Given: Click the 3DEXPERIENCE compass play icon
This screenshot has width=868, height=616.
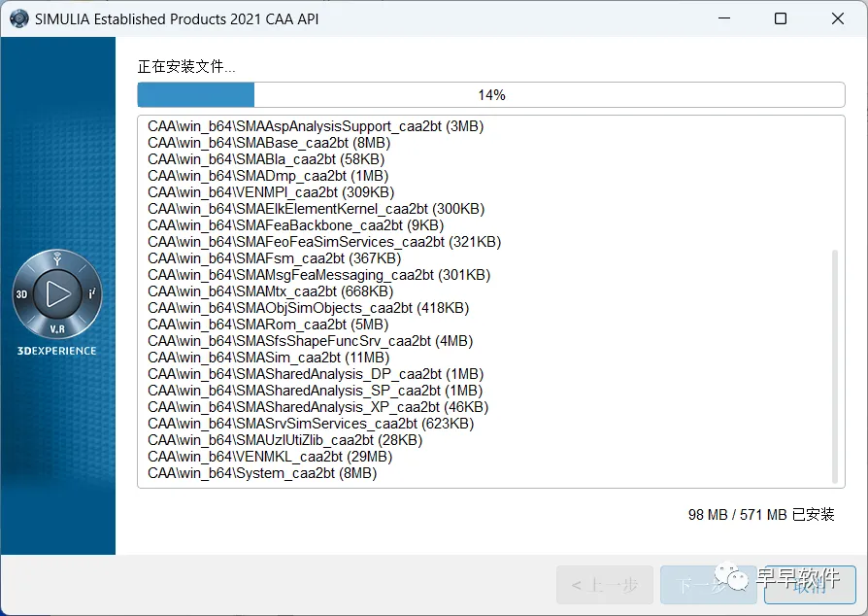Looking at the screenshot, I should tap(57, 293).
